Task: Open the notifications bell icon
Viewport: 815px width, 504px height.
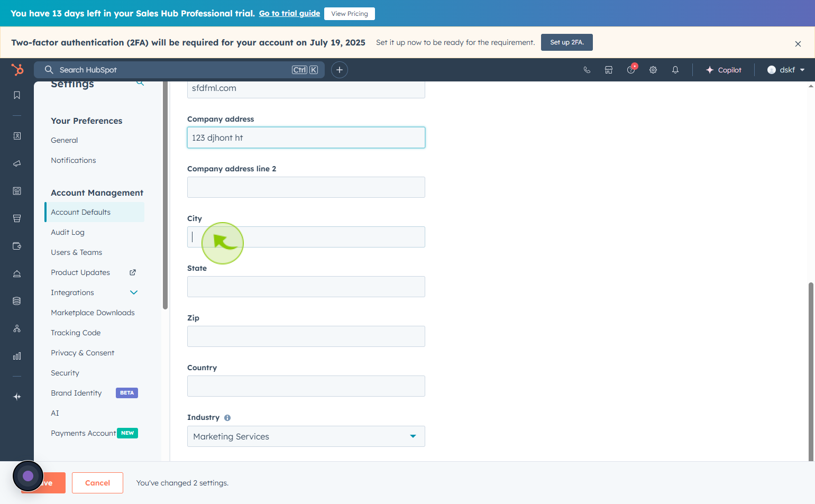Action: [x=675, y=70]
